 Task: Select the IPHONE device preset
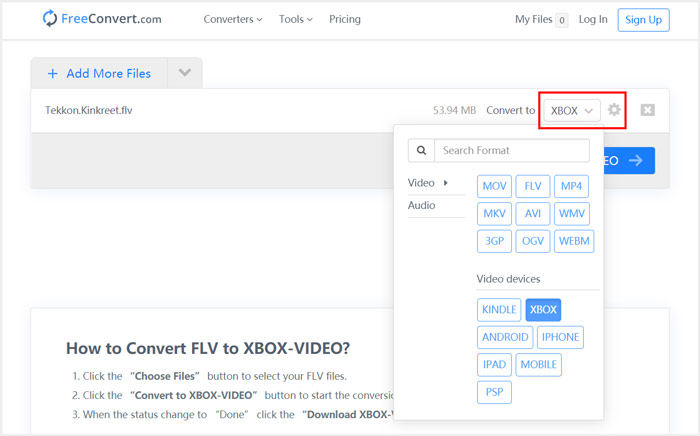(560, 337)
